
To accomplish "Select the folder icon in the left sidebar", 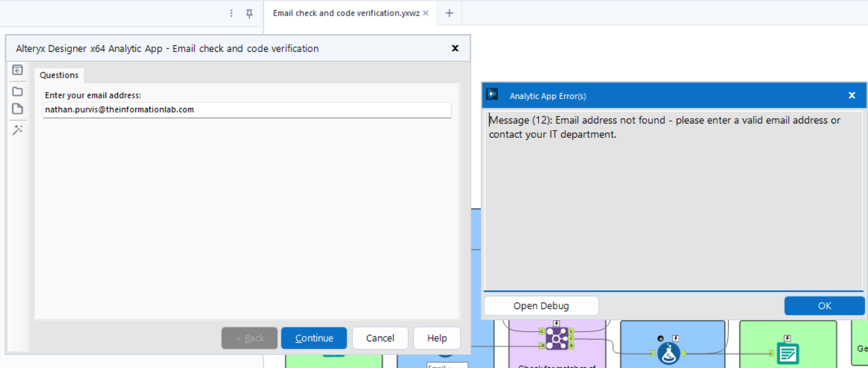I will [x=17, y=91].
